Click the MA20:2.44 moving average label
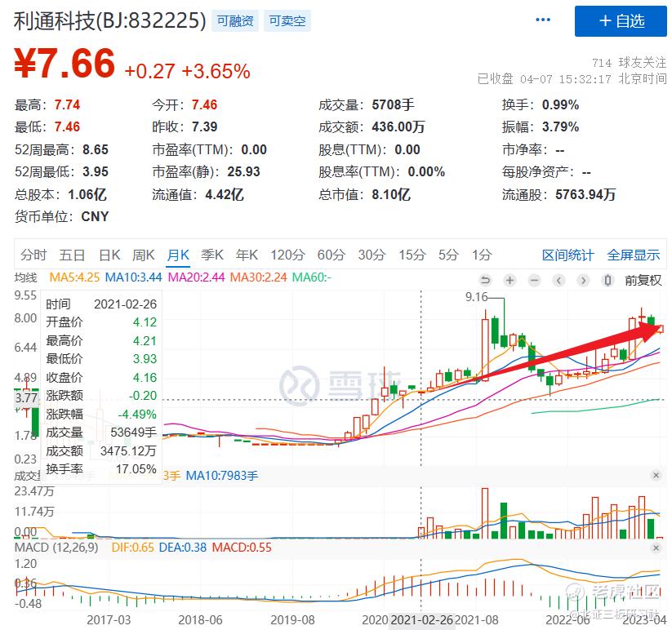 coord(196,277)
